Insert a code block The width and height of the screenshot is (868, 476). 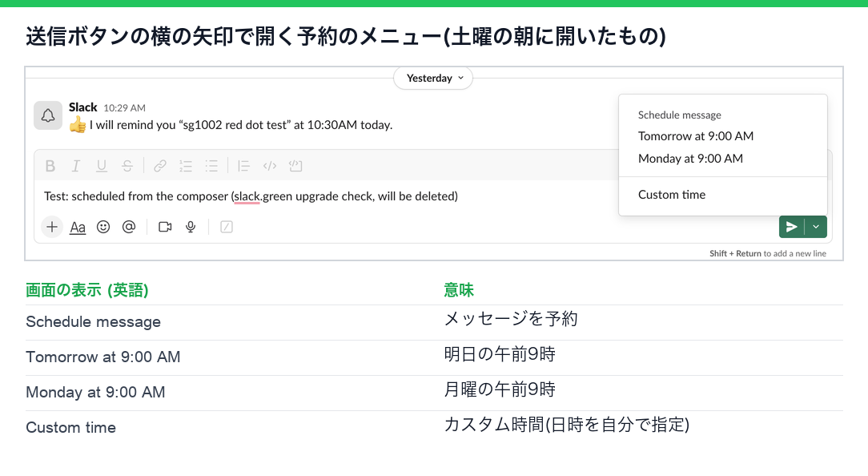tap(295, 166)
